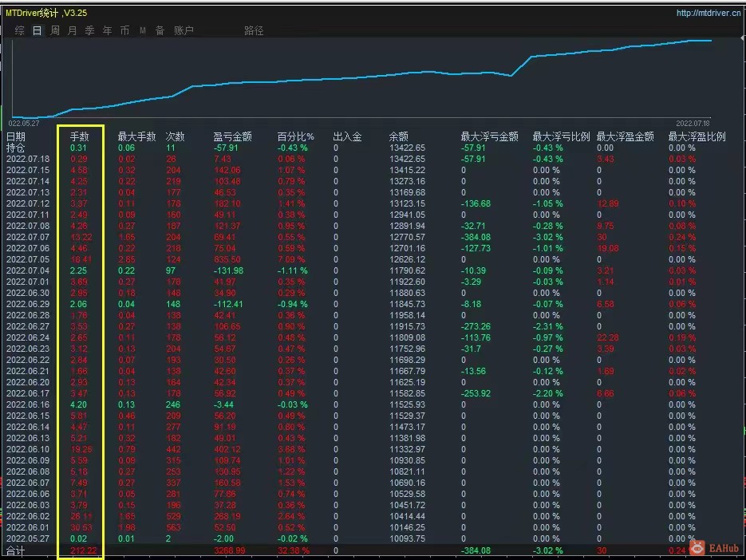Select the 2022.07.12 date row
Screen dimensions: 746x560
(x=28, y=203)
